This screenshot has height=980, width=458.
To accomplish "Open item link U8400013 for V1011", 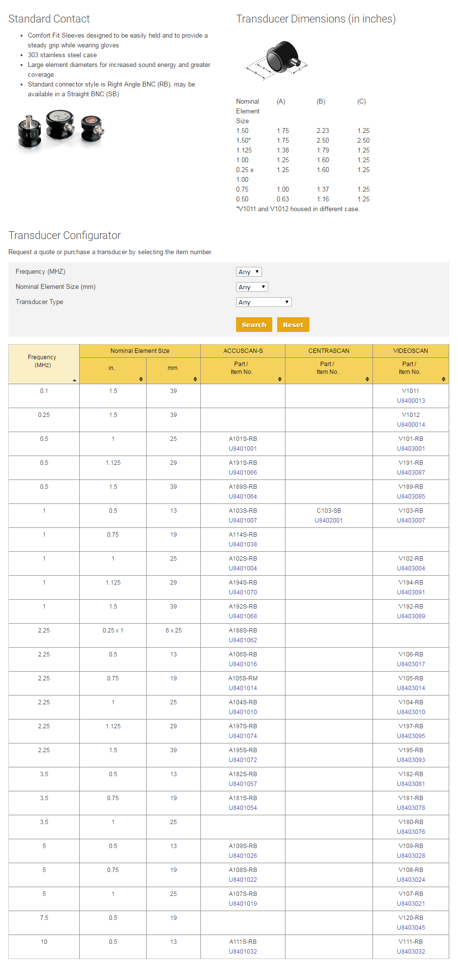I will coord(411,401).
